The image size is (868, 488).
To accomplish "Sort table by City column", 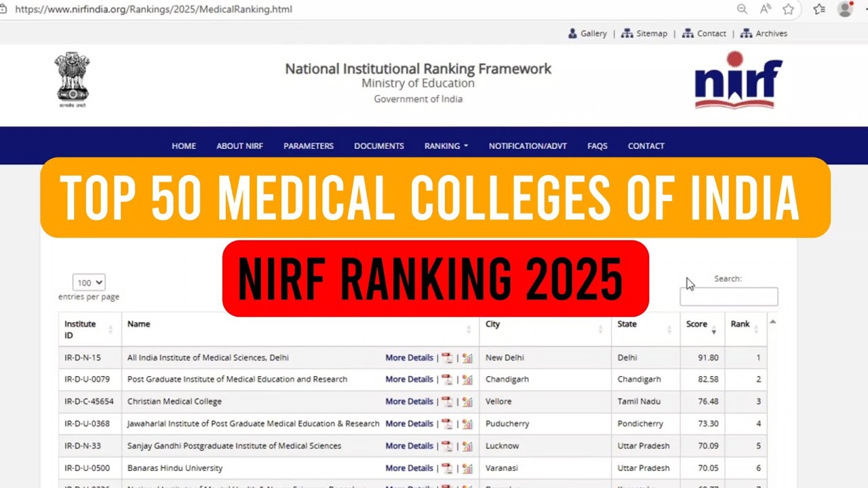I will (x=545, y=329).
